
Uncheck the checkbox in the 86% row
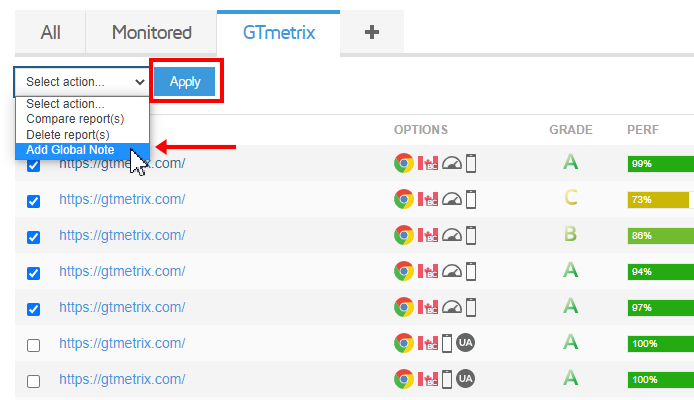point(34,237)
